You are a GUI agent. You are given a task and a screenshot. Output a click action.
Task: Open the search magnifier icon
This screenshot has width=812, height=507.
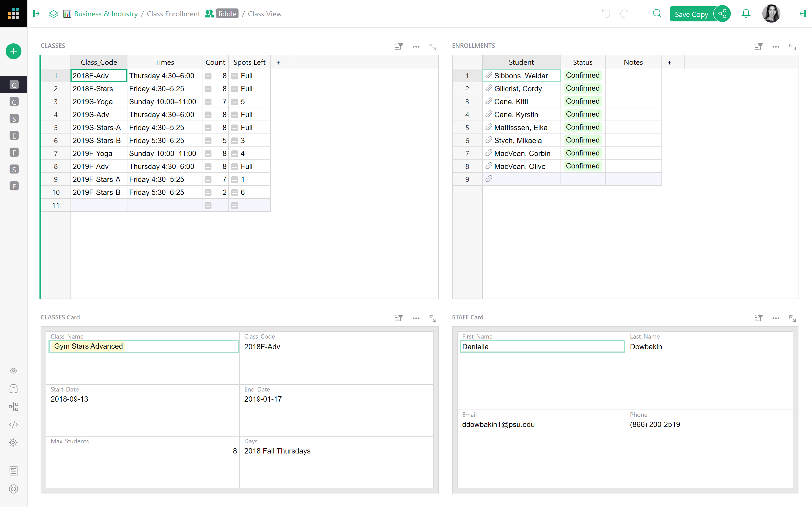tap(657, 14)
